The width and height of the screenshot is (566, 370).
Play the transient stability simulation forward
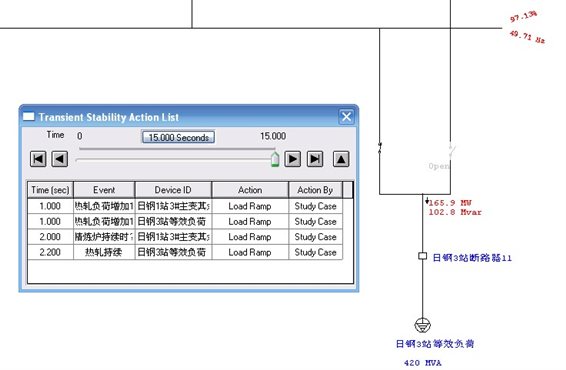click(293, 159)
